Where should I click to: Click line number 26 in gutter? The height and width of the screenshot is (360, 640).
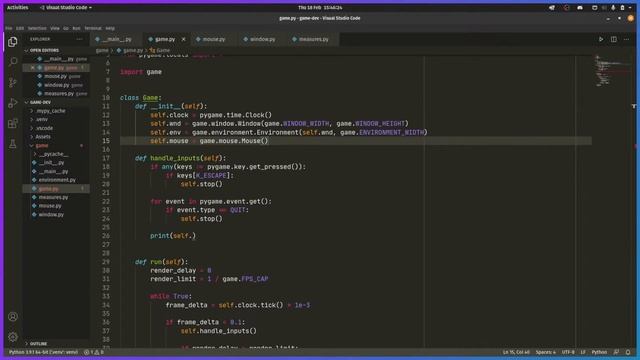(x=106, y=236)
